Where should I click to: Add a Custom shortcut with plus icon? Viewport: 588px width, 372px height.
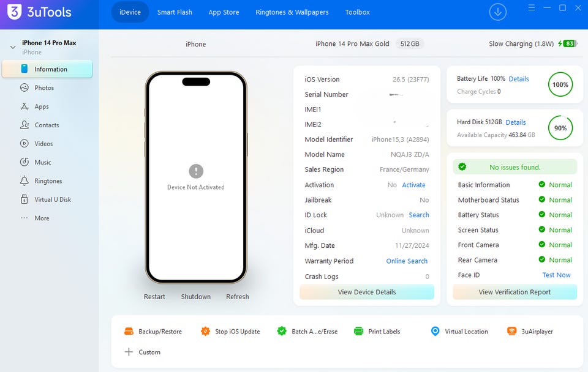[x=142, y=352]
